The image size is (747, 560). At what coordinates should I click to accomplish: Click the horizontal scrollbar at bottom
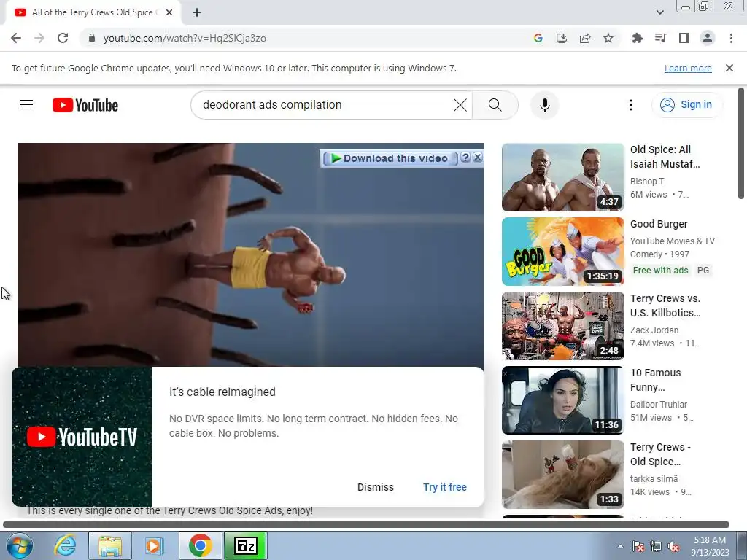[x=366, y=525]
